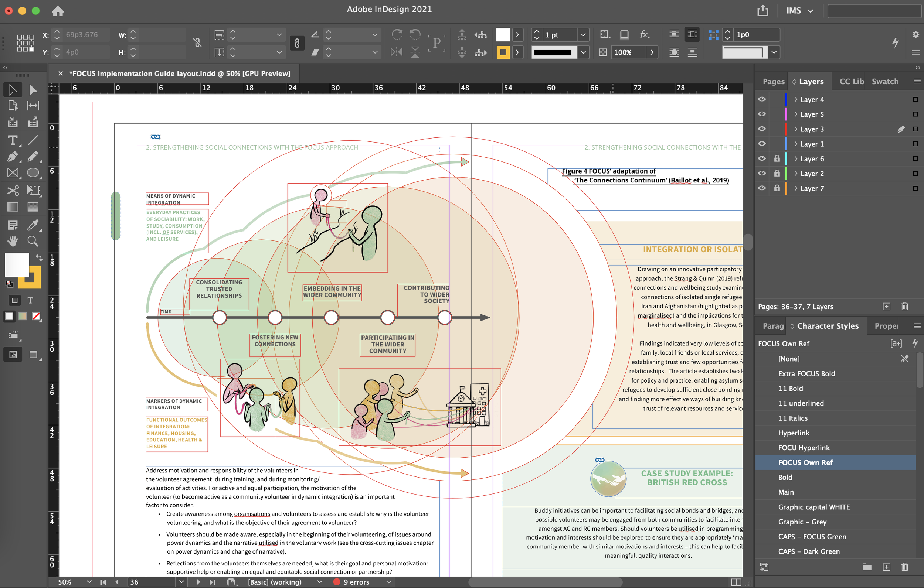Open the stroke weight dropdown
924x588 pixels.
pos(583,35)
